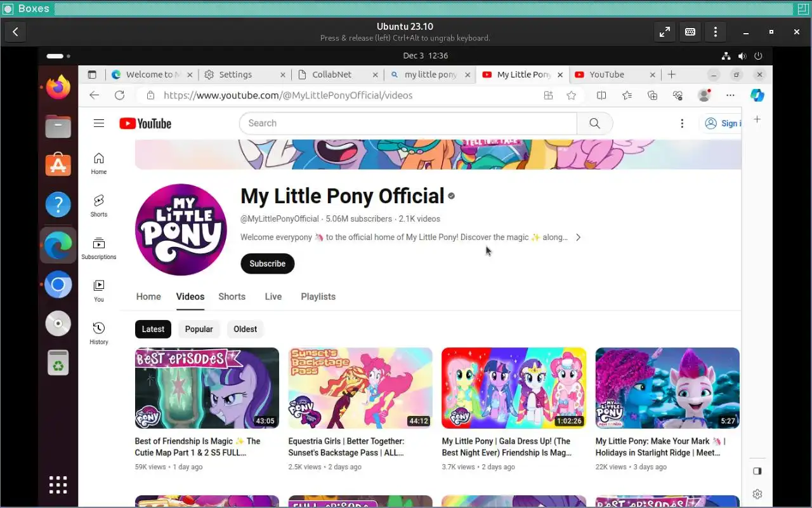Viewport: 812px width, 508px height.
Task: Open the apps grid icon in address bar
Action: [x=548, y=95]
